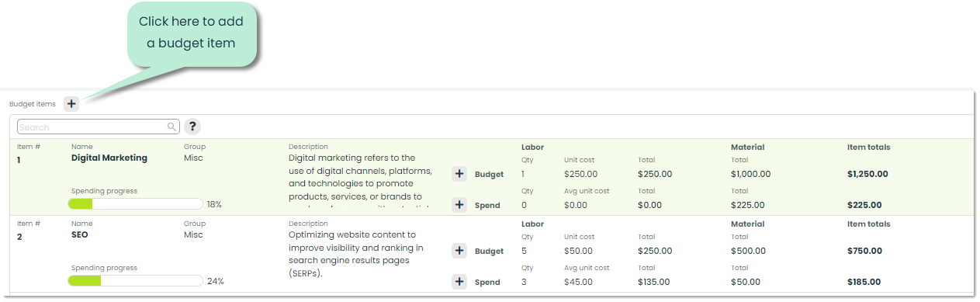
Task: Focus the budget items Search field
Action: click(98, 127)
